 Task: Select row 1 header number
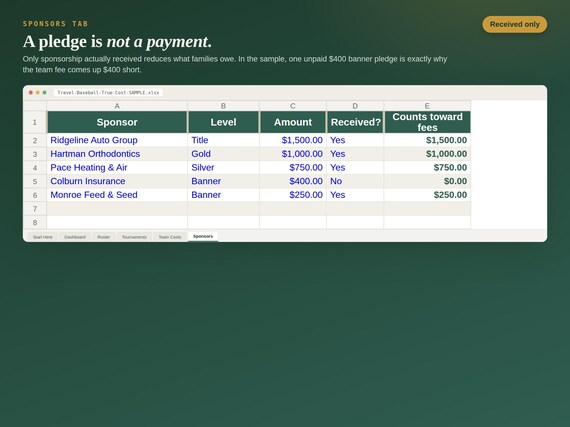(35, 122)
